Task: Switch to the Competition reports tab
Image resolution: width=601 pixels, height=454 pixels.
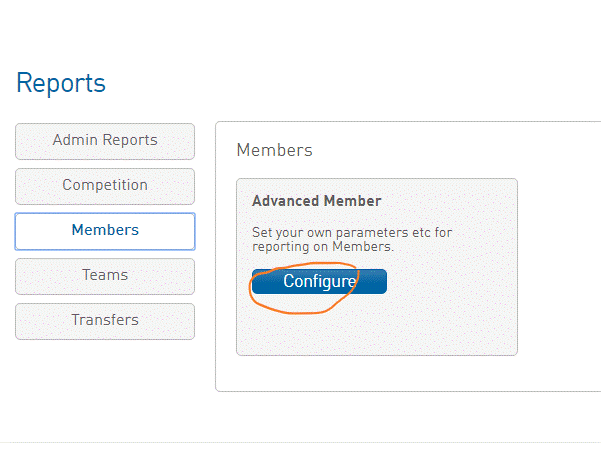Action: (105, 186)
